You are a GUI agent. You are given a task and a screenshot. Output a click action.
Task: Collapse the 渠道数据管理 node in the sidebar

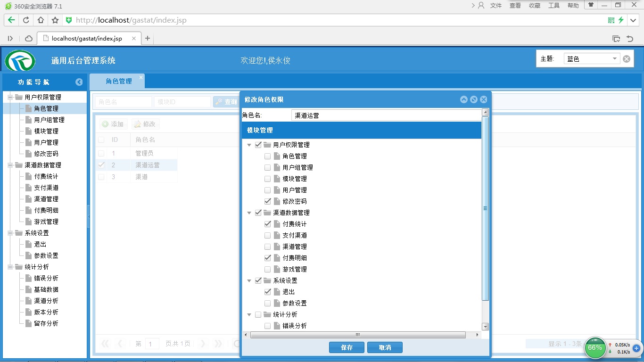click(x=10, y=165)
